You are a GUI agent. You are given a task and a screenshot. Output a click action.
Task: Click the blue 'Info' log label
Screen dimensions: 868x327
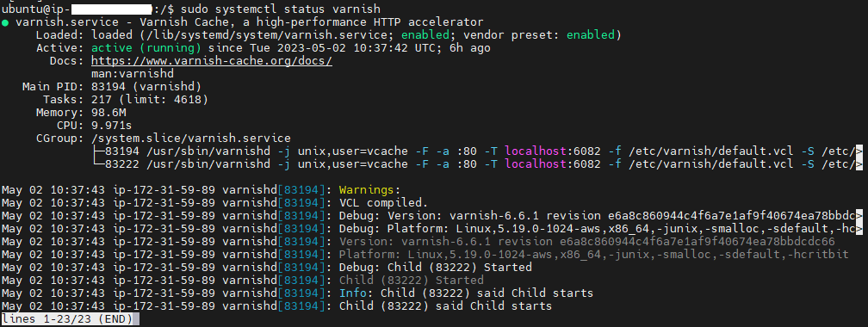point(353,293)
